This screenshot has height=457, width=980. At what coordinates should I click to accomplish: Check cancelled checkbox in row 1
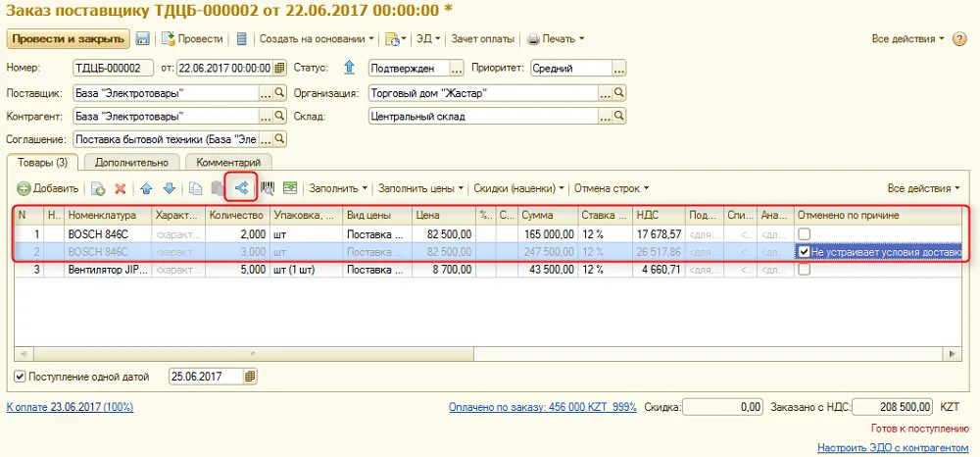tap(804, 233)
